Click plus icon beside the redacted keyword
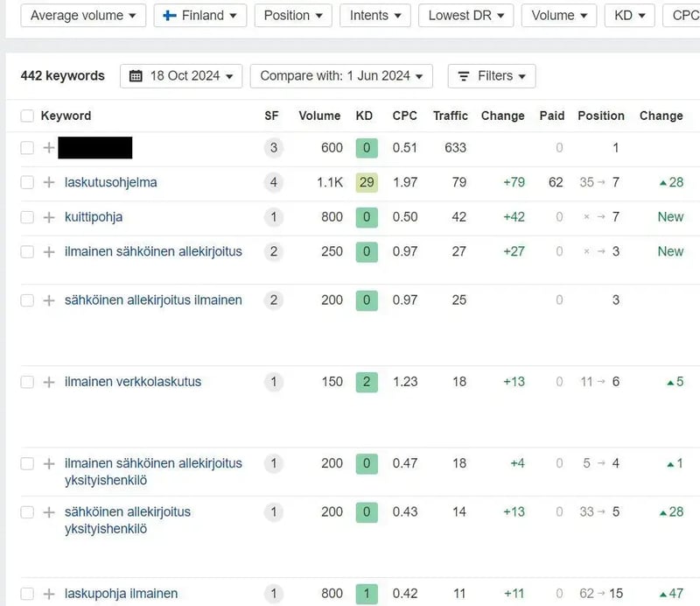Image resolution: width=700 pixels, height=606 pixels. 49,148
